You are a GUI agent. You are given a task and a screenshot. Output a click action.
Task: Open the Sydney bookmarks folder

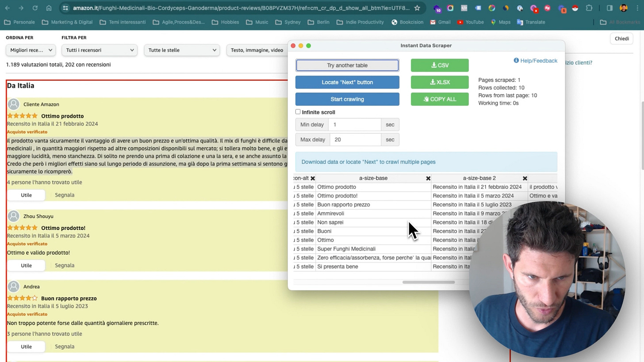(x=288, y=22)
